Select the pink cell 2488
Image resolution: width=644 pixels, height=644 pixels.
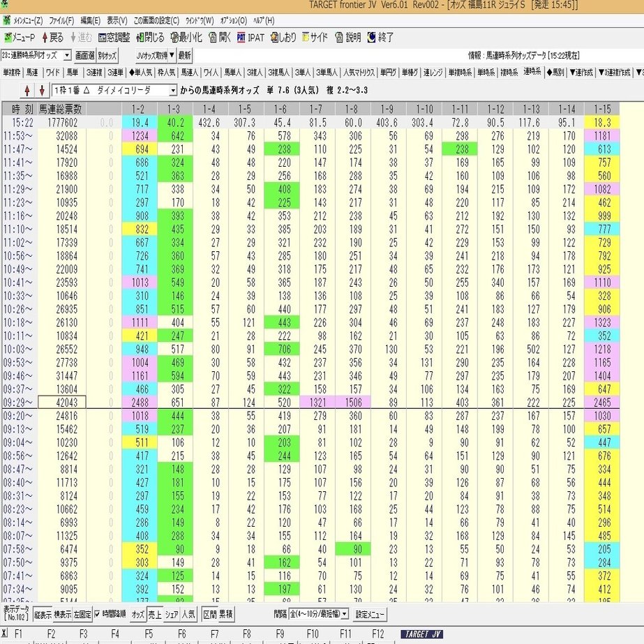click(x=140, y=402)
